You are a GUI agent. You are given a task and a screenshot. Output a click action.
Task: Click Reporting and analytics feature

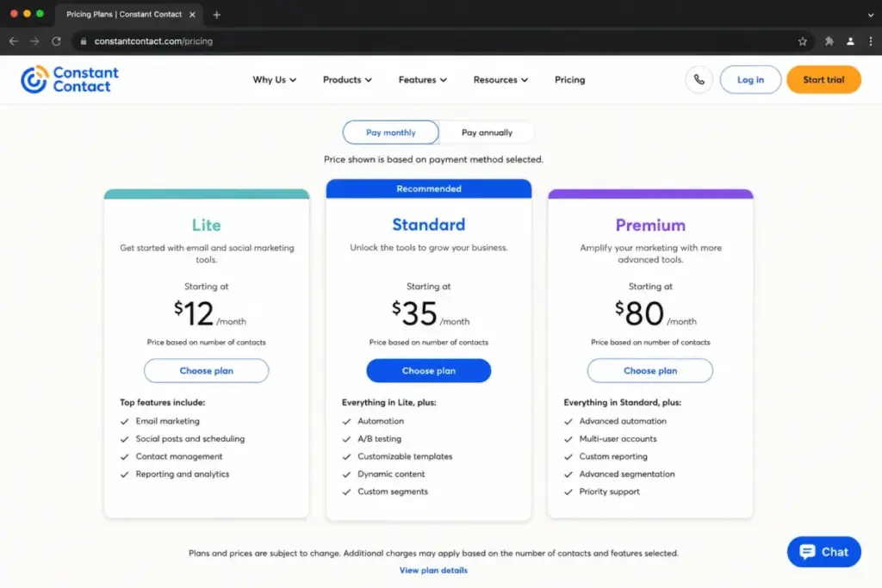click(183, 473)
